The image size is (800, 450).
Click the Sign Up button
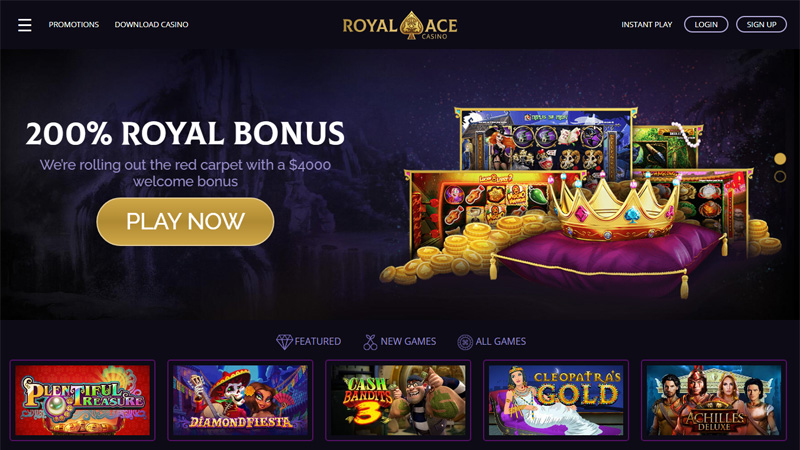point(761,24)
